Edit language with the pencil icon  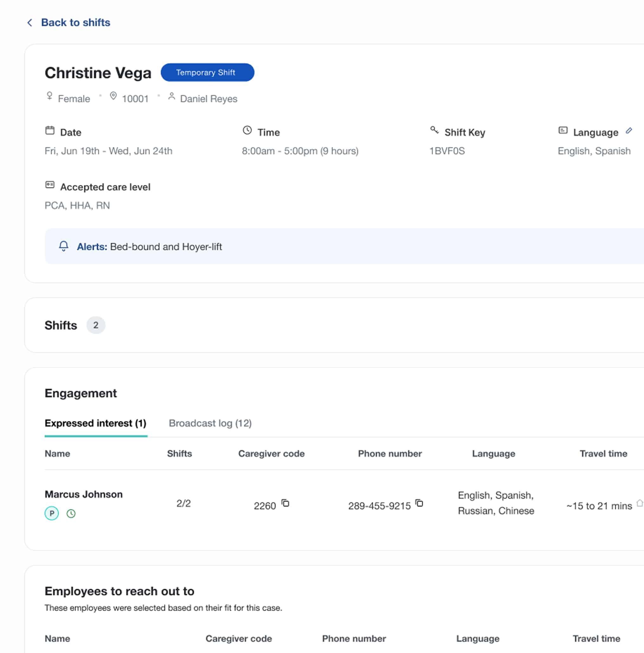(629, 131)
